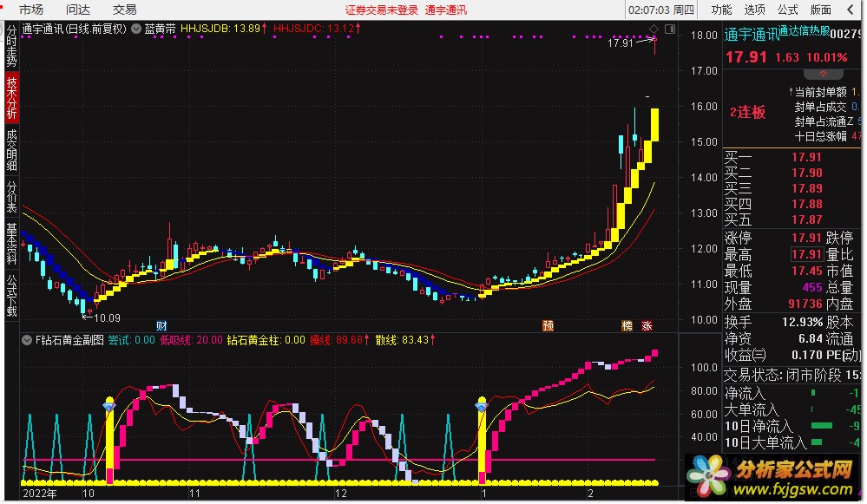867x504 pixels.
Task: Click the 净资 value 6.84
Action: click(811, 338)
